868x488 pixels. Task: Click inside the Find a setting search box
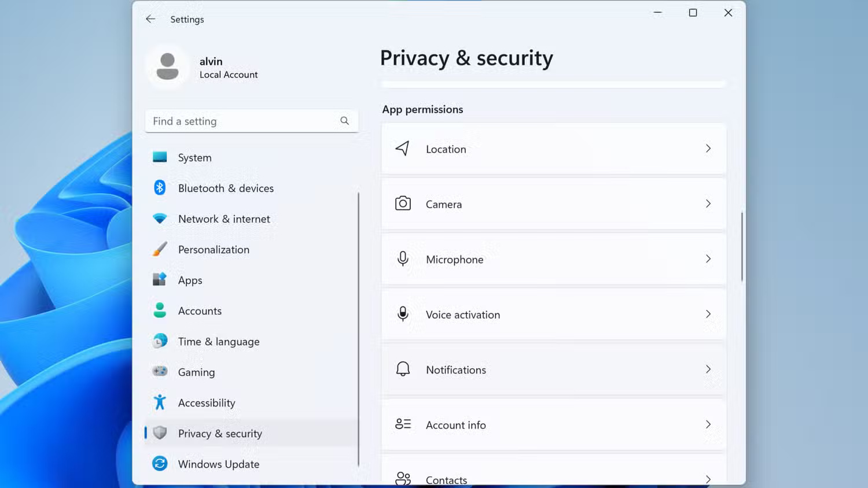tap(243, 121)
